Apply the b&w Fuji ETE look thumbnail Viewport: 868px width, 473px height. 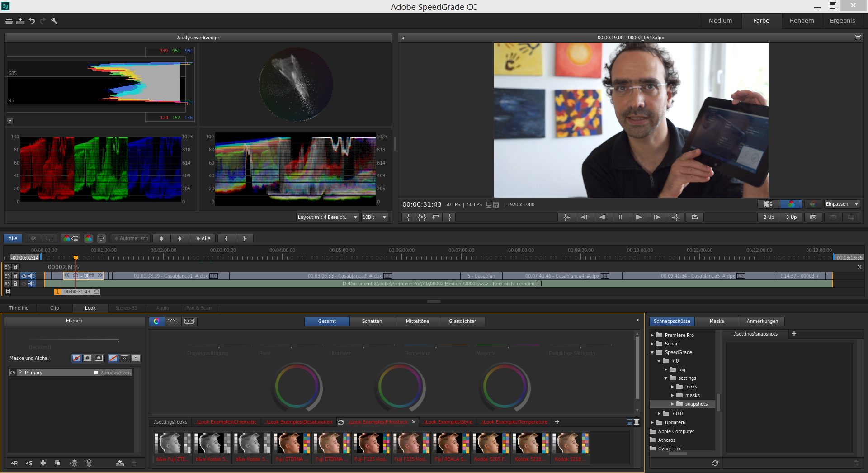pos(173,447)
